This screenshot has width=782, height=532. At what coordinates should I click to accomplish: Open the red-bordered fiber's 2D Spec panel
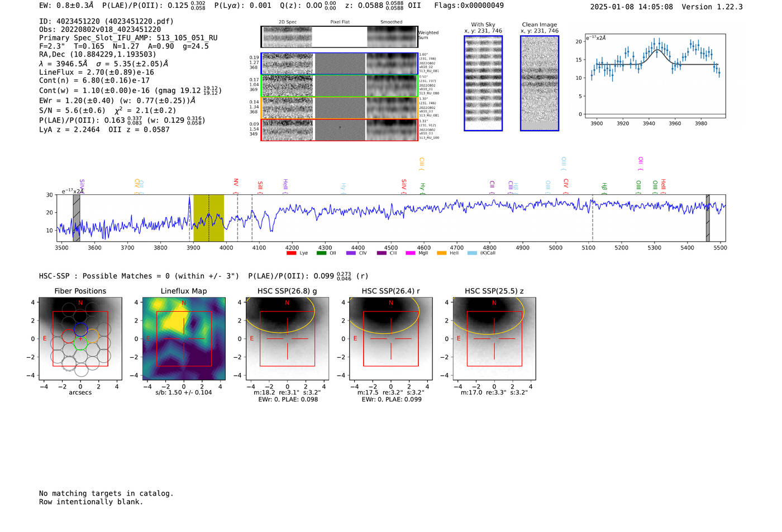click(x=288, y=130)
